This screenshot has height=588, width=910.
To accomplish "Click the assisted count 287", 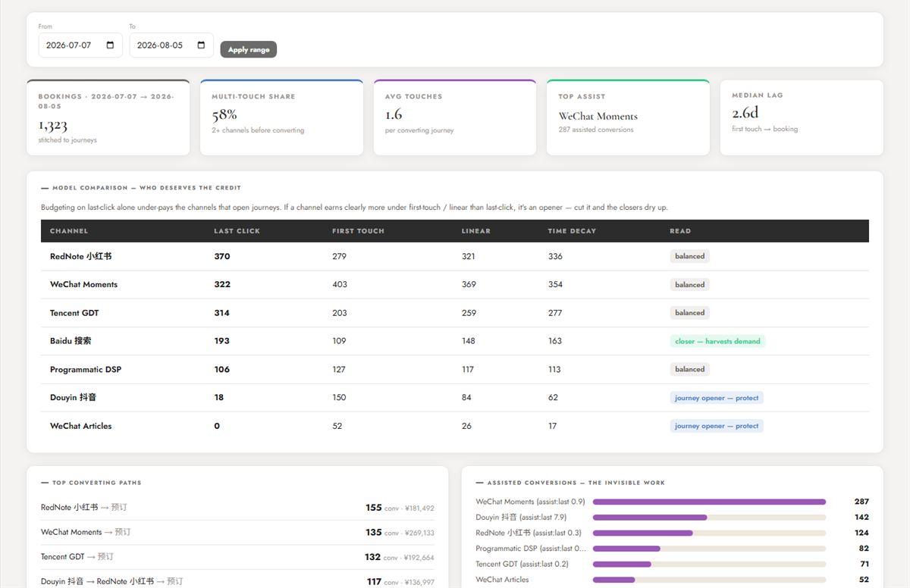I will (861, 502).
